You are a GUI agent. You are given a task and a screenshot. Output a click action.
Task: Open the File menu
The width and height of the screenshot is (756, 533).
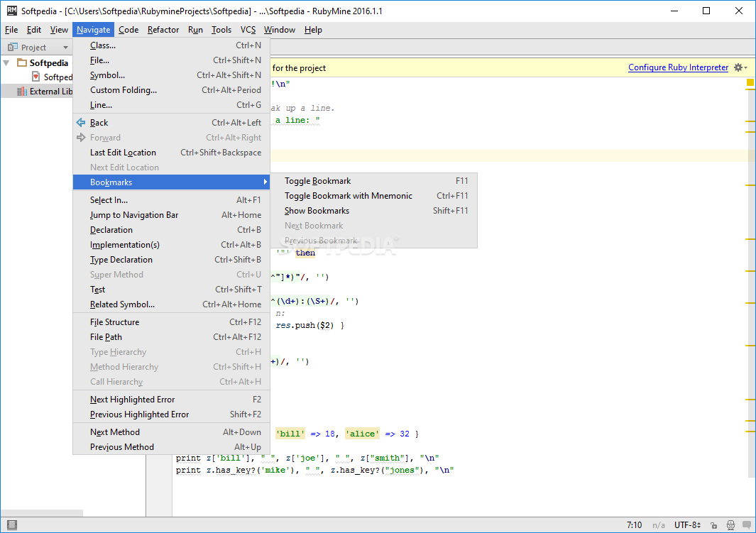pos(11,30)
